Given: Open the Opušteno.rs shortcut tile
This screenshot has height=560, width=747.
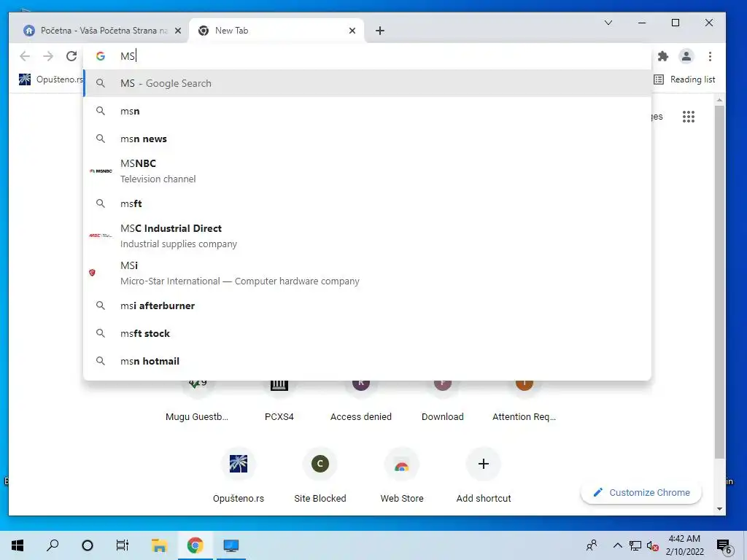Looking at the screenshot, I should pyautogui.click(x=239, y=475).
